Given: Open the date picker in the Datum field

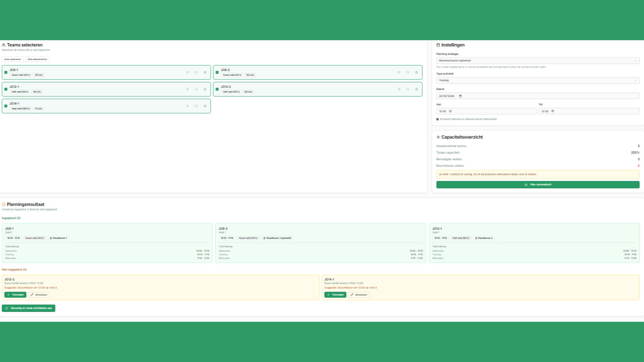Looking at the screenshot, I should coord(461,96).
